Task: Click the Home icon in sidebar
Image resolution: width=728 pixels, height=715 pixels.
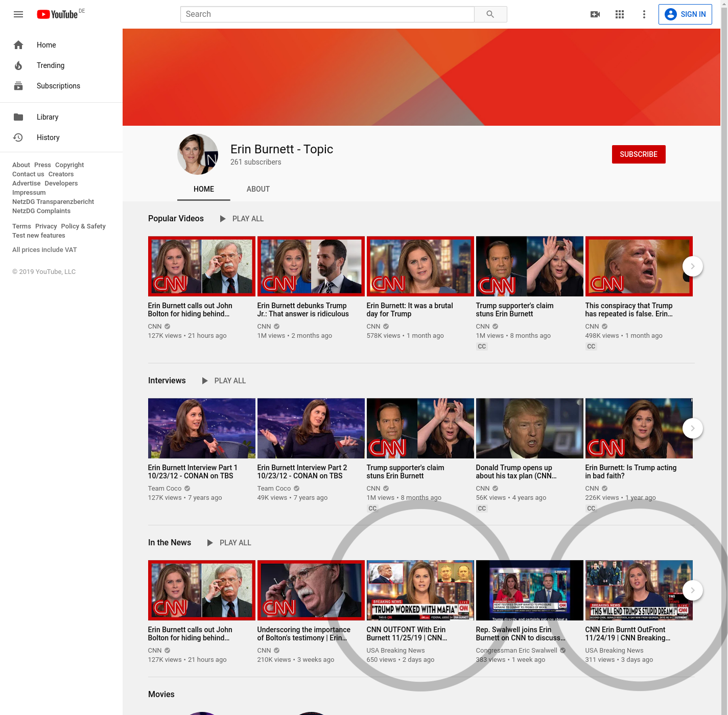Action: tap(18, 45)
